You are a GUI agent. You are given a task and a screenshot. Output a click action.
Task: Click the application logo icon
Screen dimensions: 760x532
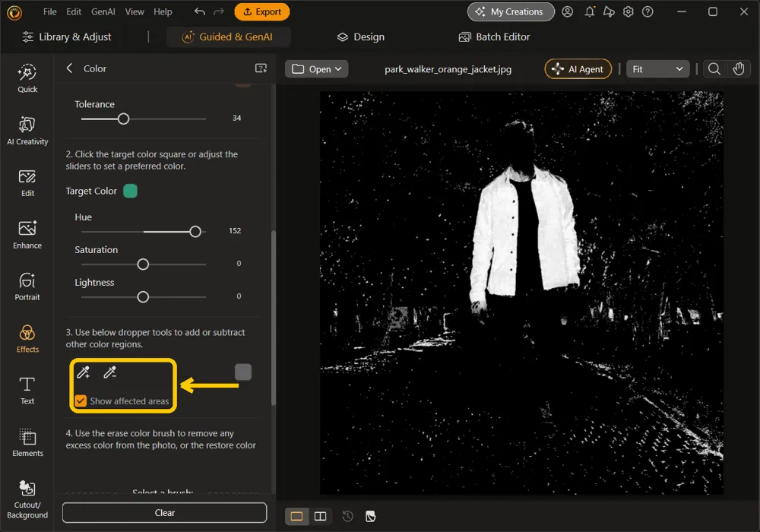coord(14,12)
